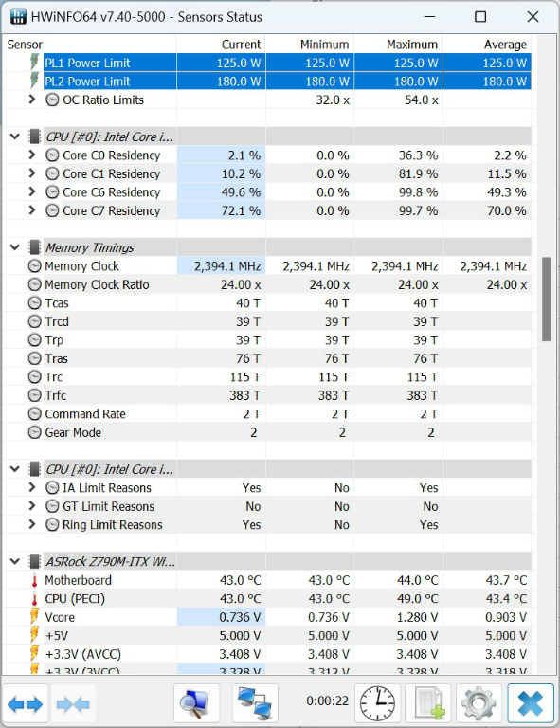
Task: Collapse the Memory Timings group
Action: [15, 247]
